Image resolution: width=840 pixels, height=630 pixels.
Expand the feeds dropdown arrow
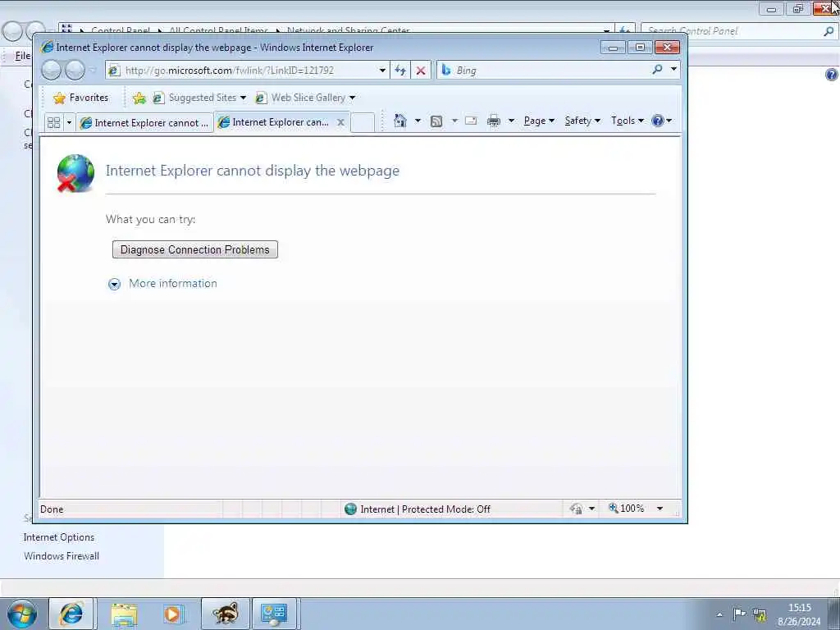tap(454, 121)
